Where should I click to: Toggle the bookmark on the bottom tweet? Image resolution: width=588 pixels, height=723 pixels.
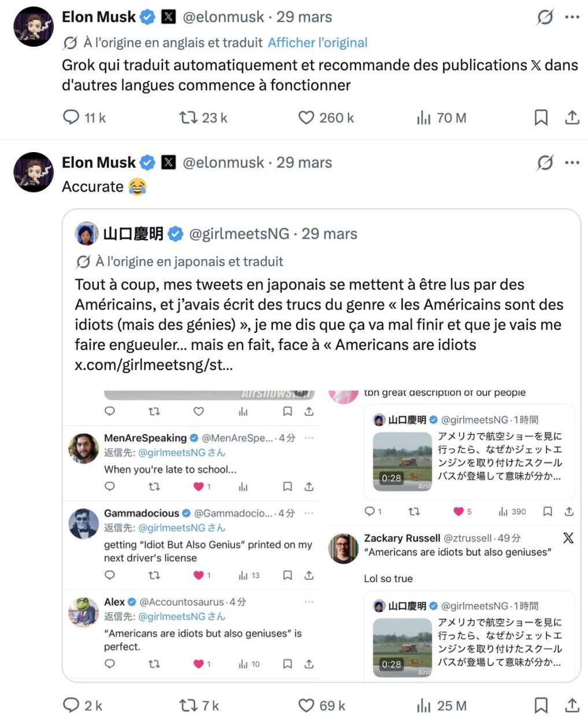[x=541, y=705]
